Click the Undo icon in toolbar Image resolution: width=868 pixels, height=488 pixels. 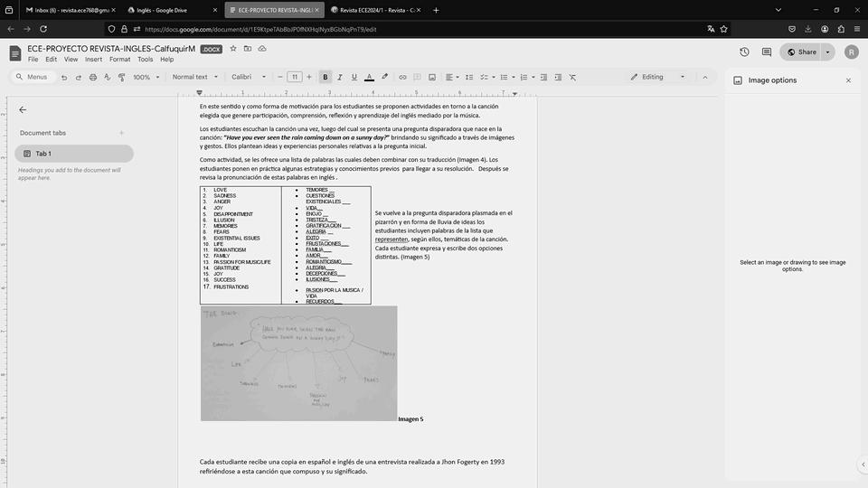tap(64, 78)
